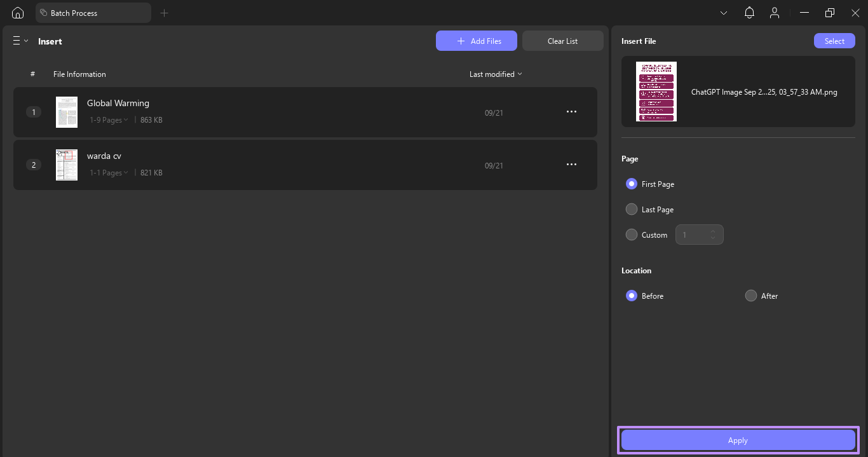The height and width of the screenshot is (457, 868).
Task: Open more options for warda cv
Action: [571, 165]
